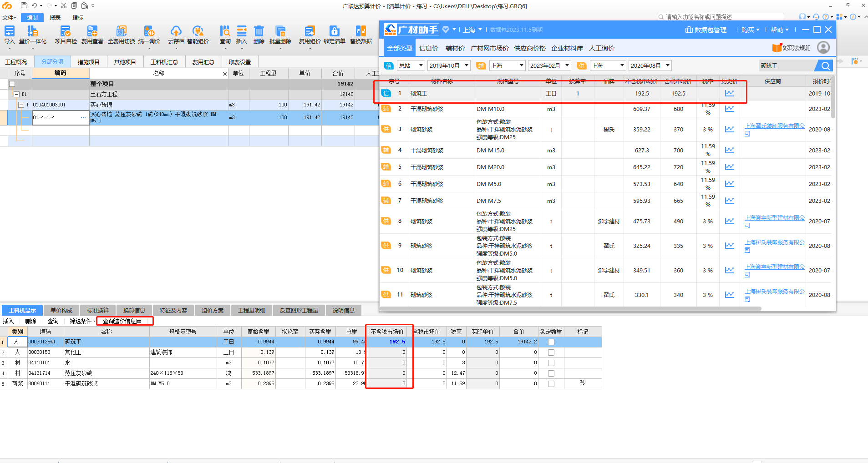Open 上海翟氏装卸服务有限公司 link in row 3

775,130
